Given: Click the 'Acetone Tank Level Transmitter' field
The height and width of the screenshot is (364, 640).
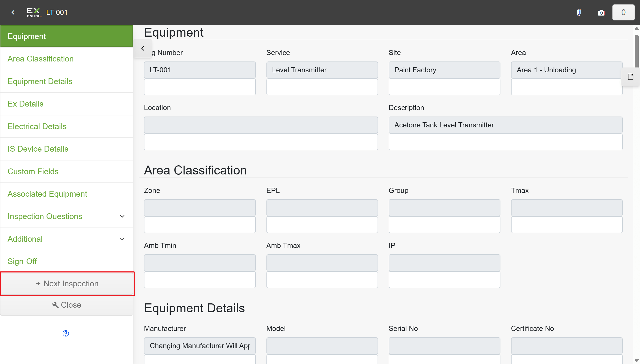Looking at the screenshot, I should 506,125.
